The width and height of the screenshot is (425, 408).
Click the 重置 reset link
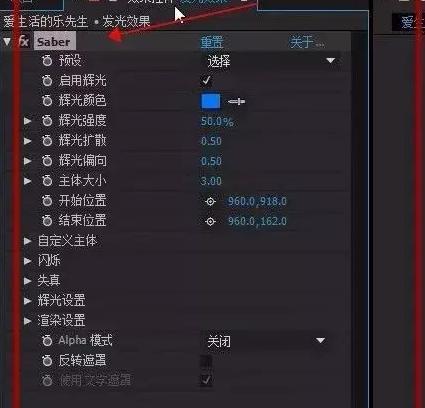point(212,42)
